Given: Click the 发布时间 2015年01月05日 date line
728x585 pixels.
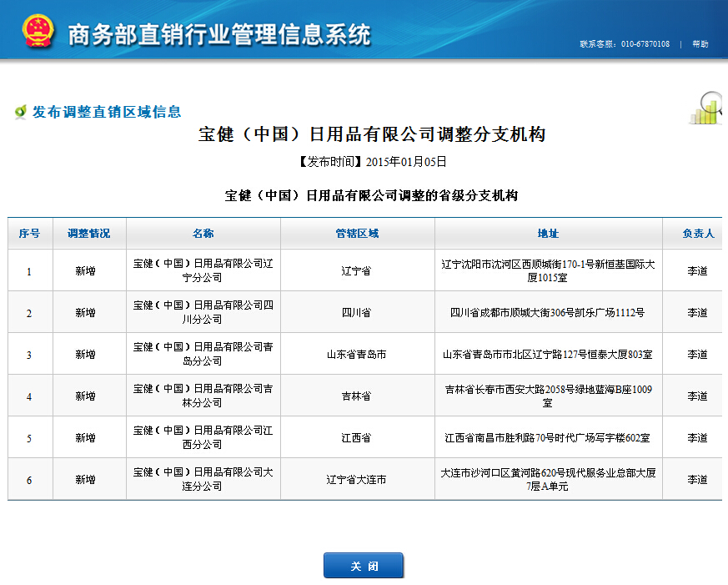Looking at the screenshot, I should pyautogui.click(x=372, y=162).
